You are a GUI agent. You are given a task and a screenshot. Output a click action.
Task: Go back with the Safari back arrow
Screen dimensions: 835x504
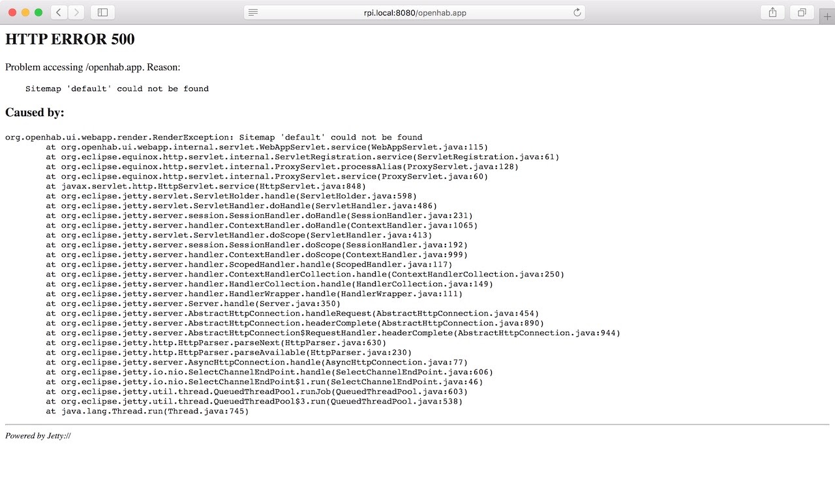[59, 12]
